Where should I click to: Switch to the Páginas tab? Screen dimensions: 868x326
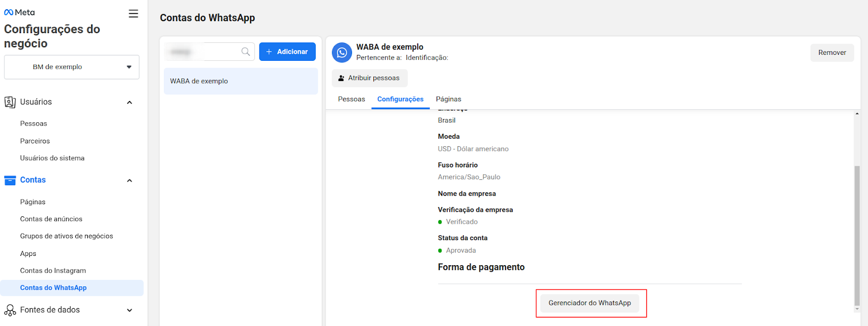pos(449,99)
